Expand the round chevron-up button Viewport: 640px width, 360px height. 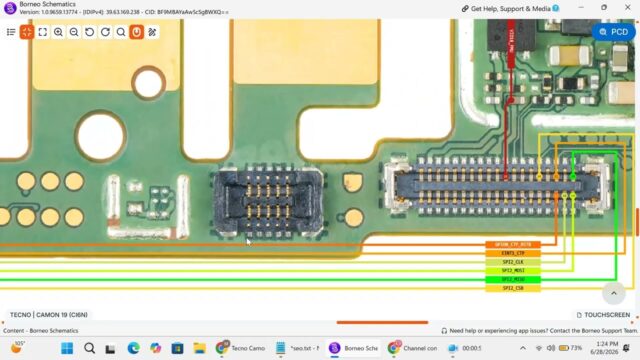[613, 293]
